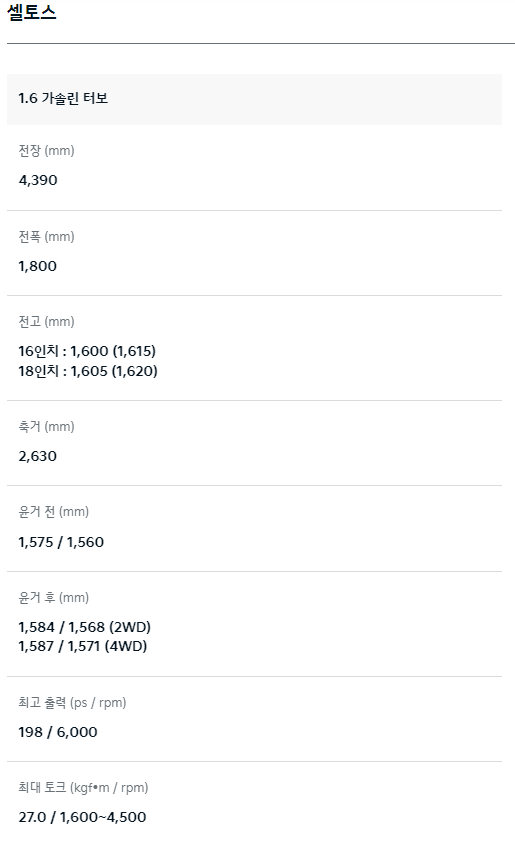Select the 1,584 / 1,568 (2WD) line

point(85,627)
